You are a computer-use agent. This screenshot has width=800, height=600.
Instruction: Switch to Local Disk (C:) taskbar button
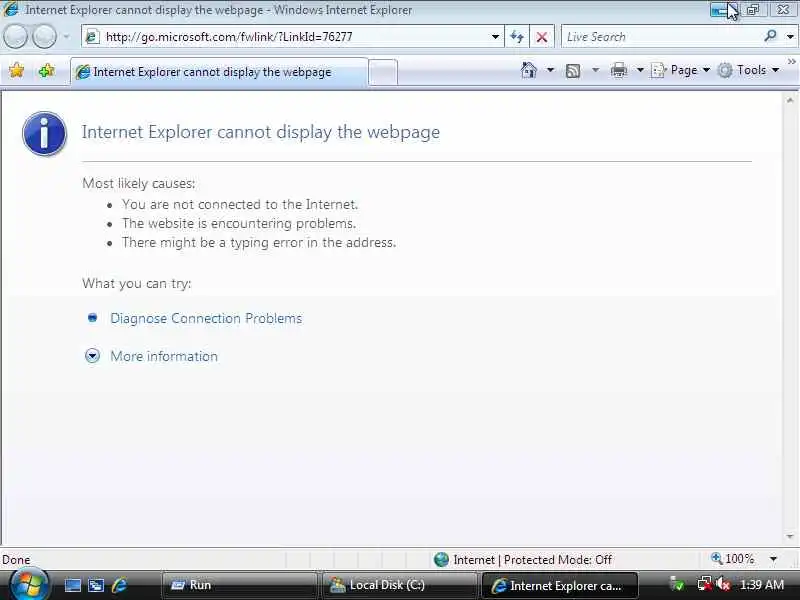399,585
